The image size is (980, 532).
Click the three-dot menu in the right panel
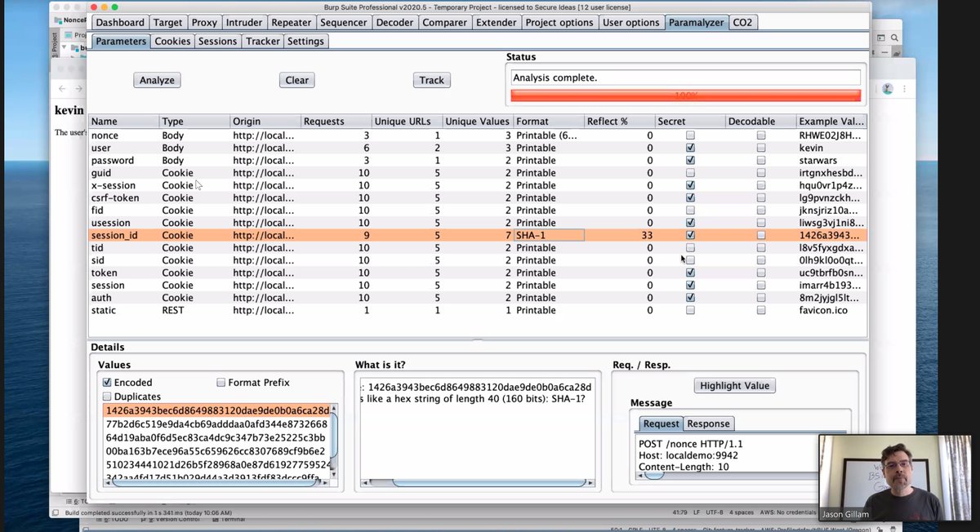[904, 88]
